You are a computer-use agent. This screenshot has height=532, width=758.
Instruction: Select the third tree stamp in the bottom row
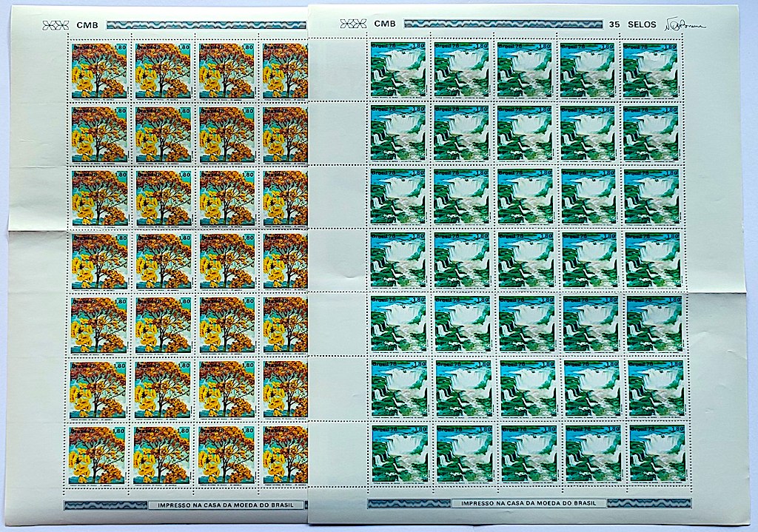227,454
